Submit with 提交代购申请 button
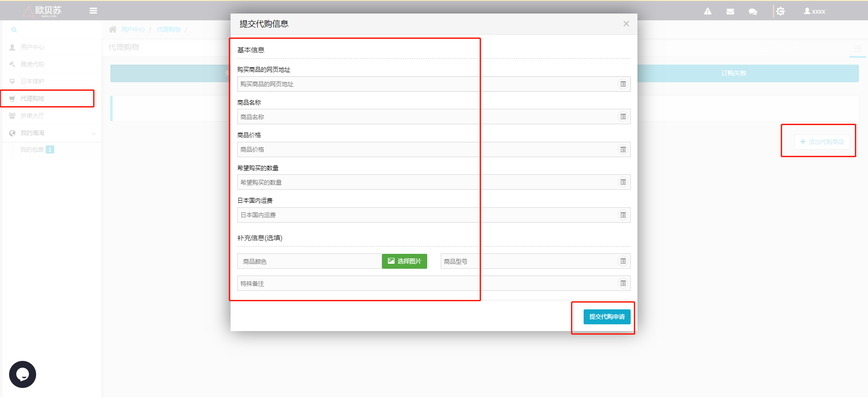The height and width of the screenshot is (397, 868). pyautogui.click(x=607, y=317)
